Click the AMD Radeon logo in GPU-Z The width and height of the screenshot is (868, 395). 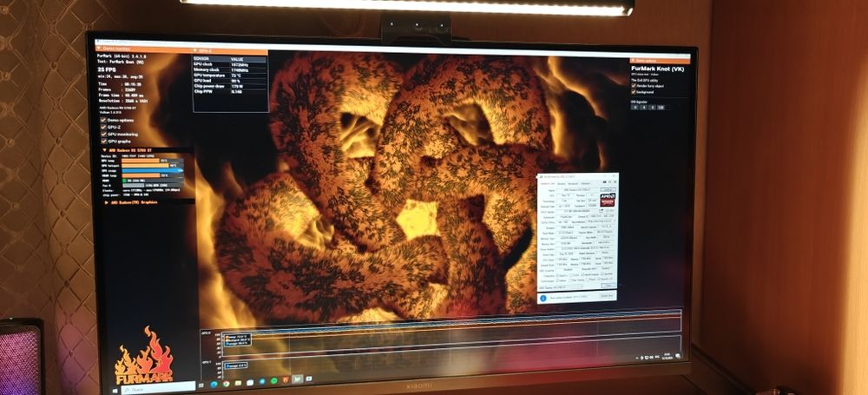[608, 200]
